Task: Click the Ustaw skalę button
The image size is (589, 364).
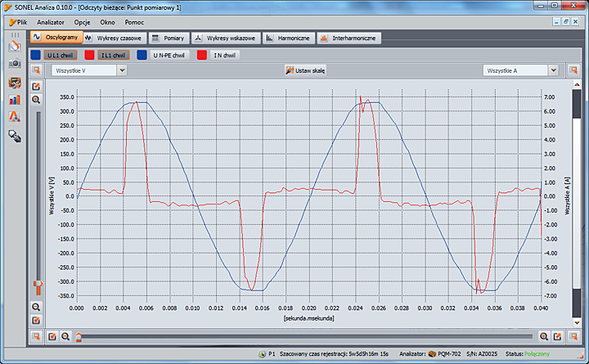Action: click(306, 70)
